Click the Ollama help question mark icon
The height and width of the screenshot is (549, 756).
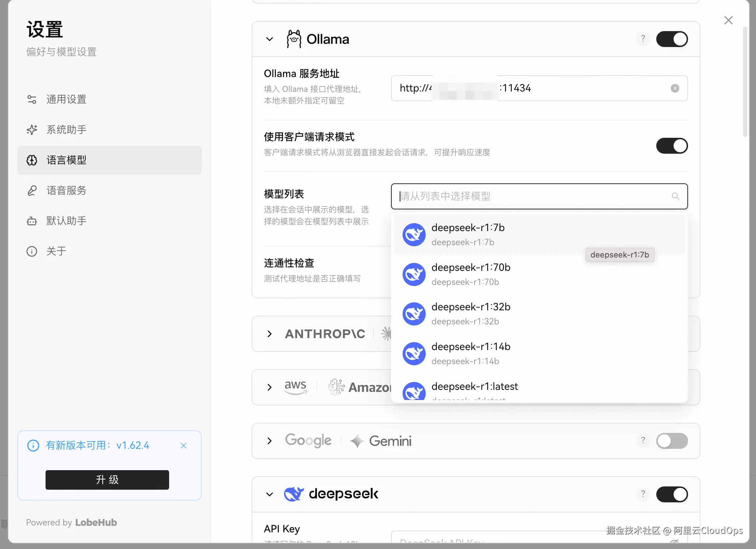pyautogui.click(x=643, y=39)
